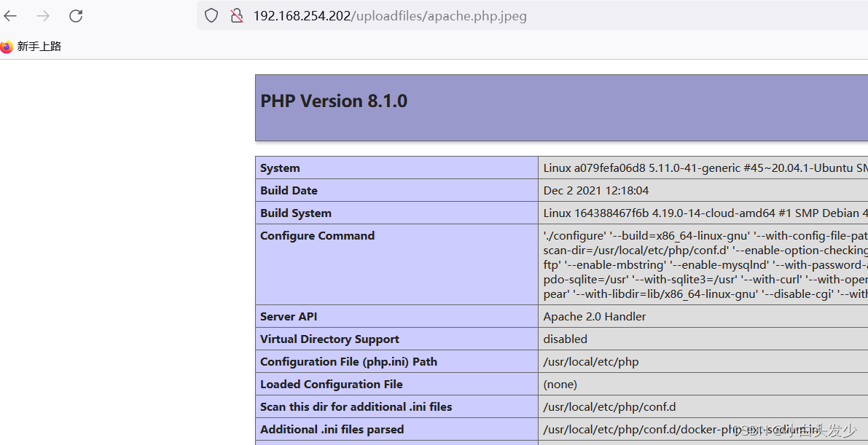Open the tracking protection shield icon
Viewport: 868px width, 445px height.
click(211, 15)
